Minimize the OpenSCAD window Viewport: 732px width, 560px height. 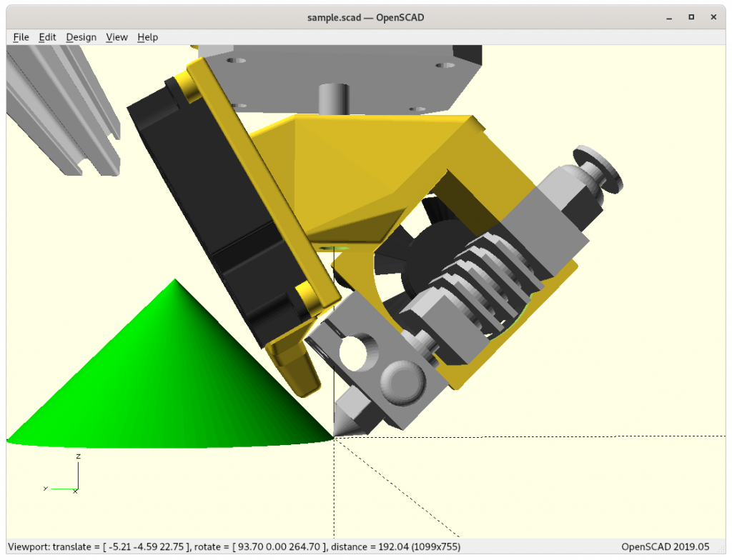pyautogui.click(x=669, y=18)
